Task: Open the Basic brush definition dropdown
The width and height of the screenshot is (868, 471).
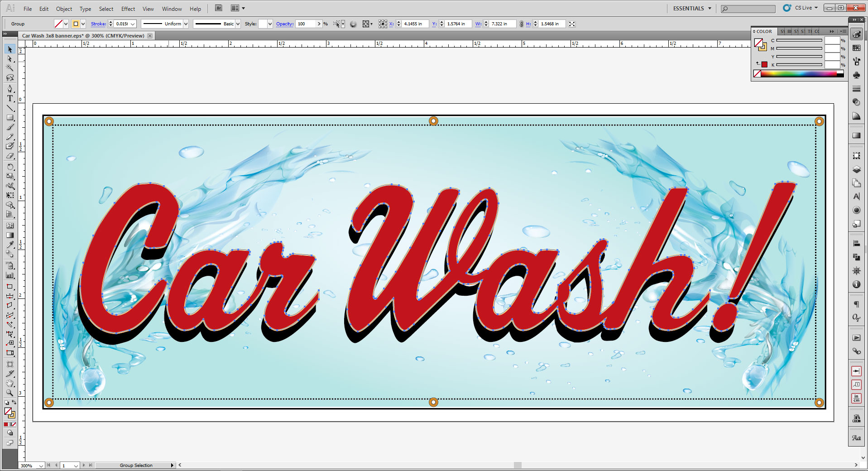Action: pos(238,24)
